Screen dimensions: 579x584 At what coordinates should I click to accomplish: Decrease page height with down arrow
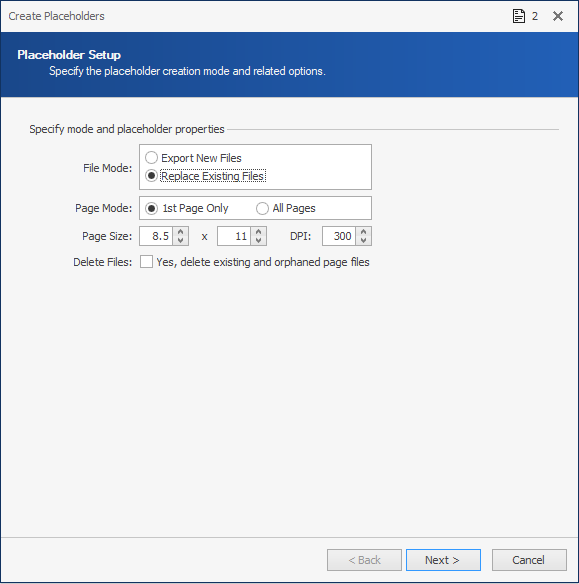[259, 240]
